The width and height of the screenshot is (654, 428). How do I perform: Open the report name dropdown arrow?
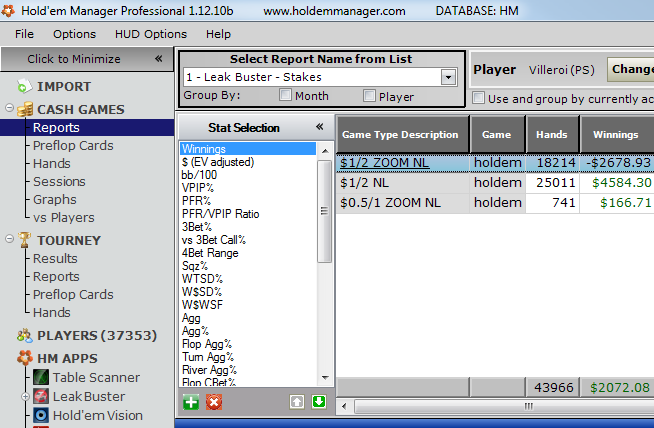448,77
